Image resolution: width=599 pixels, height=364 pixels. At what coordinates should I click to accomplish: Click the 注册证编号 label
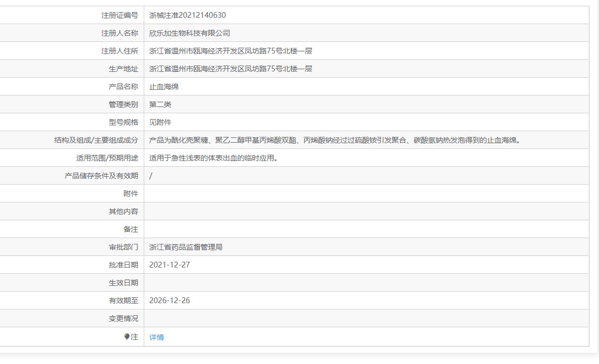[120, 15]
